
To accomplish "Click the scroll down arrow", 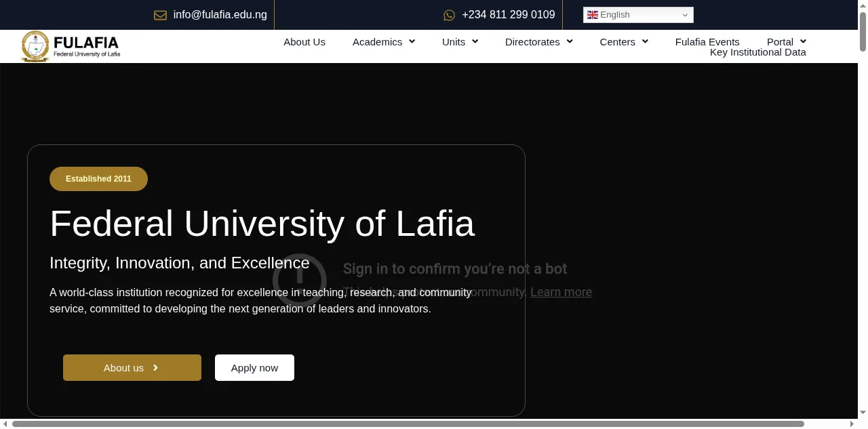I will (863, 413).
